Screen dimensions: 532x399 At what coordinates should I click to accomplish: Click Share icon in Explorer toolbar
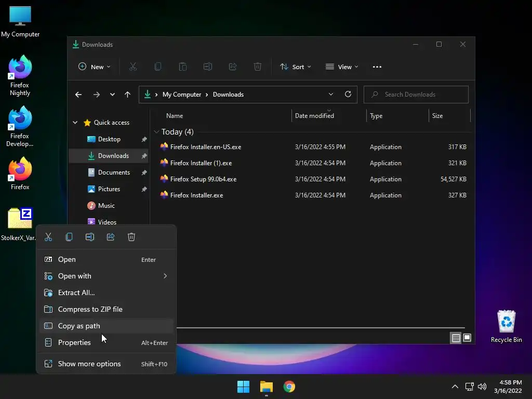click(233, 67)
